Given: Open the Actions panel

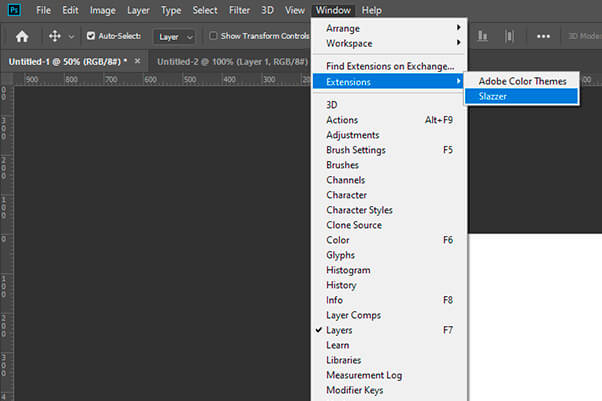Looking at the screenshot, I should coord(389,120).
